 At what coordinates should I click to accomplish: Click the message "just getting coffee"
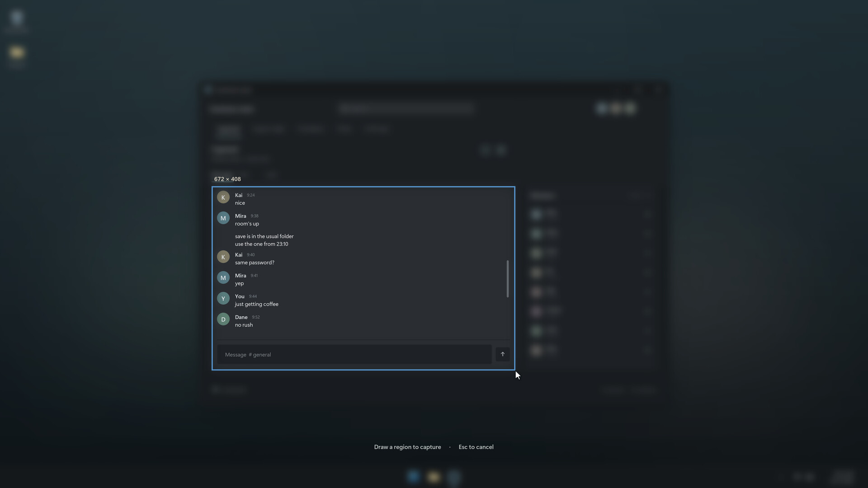click(256, 304)
